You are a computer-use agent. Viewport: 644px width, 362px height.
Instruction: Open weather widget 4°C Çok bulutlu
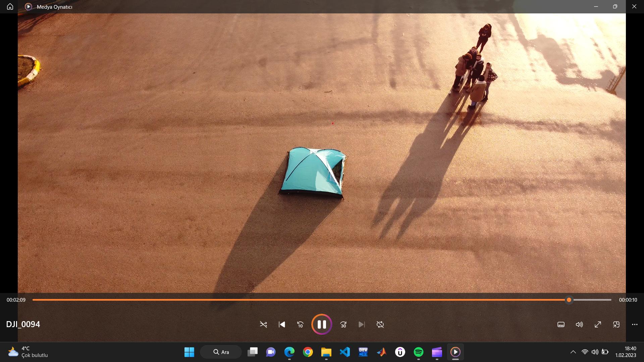28,352
